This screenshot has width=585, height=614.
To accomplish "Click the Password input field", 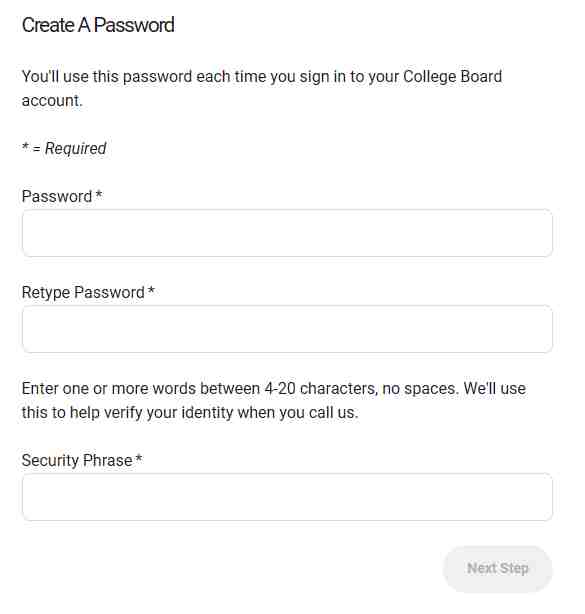I will (x=287, y=233).
